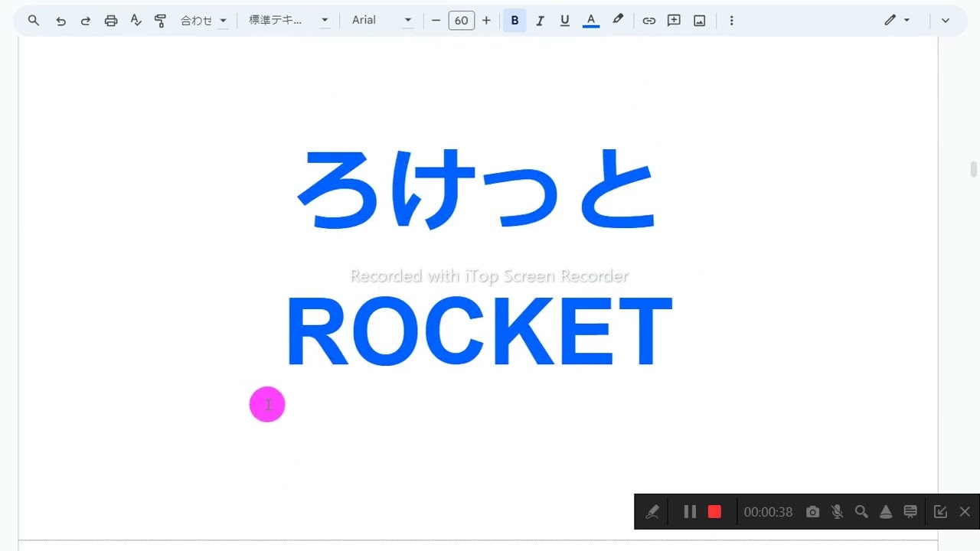Increase font size with plus button
The height and width of the screenshot is (551, 980).
pos(486,21)
